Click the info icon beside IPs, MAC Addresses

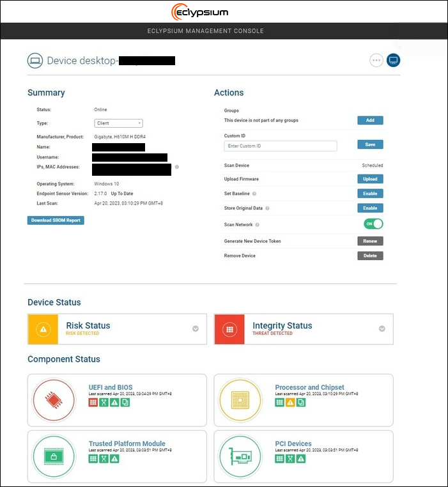coord(177,167)
